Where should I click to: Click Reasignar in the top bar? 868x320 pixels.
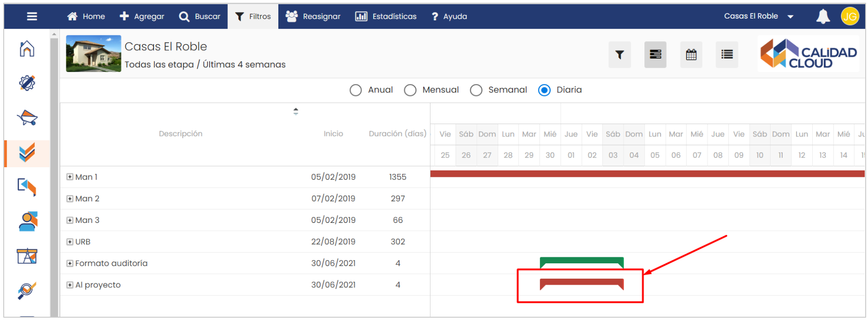(313, 17)
